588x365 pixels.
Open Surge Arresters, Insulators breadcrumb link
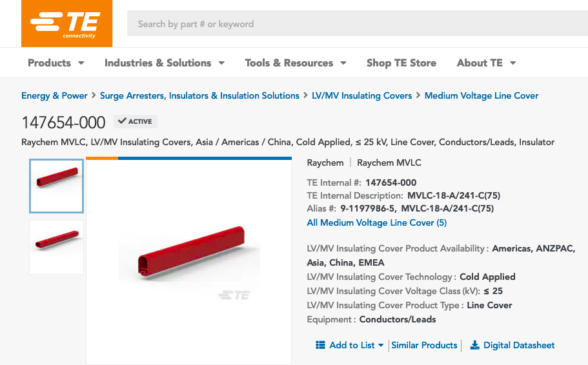click(x=199, y=95)
